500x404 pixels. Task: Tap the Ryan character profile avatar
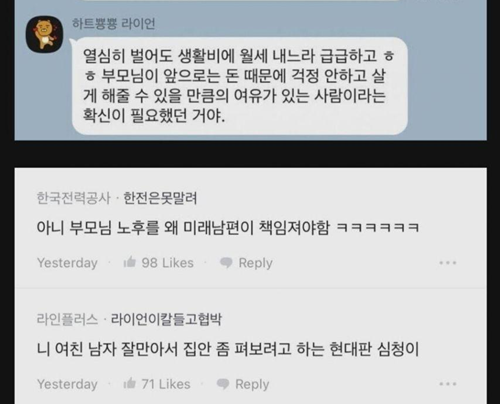(x=45, y=34)
